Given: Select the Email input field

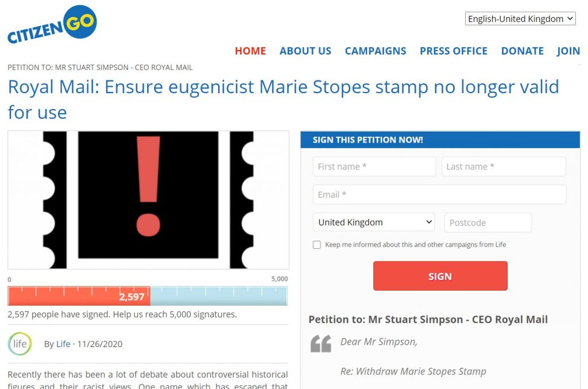Looking at the screenshot, I should point(439,194).
